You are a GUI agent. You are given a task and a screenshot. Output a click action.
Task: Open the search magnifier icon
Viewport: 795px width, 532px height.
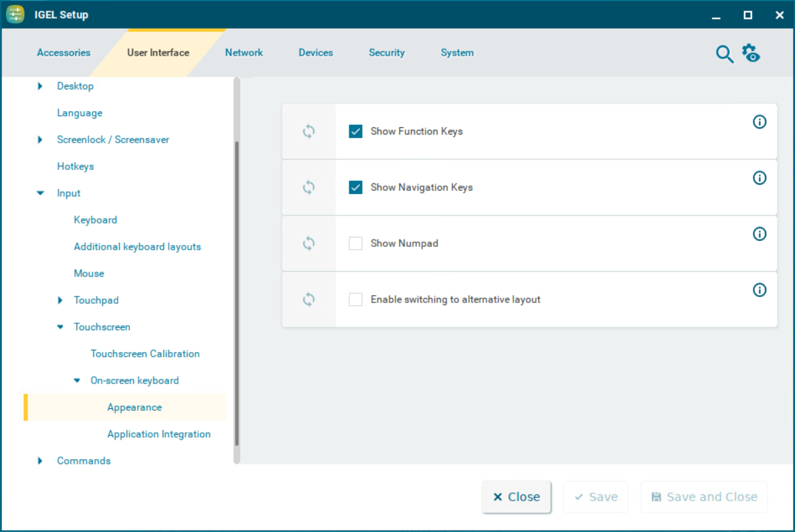(724, 54)
